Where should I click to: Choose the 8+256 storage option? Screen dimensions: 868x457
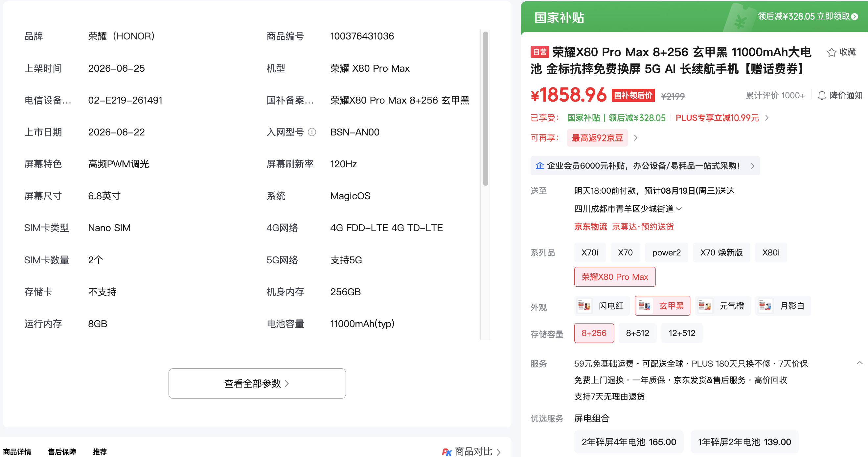pos(594,333)
